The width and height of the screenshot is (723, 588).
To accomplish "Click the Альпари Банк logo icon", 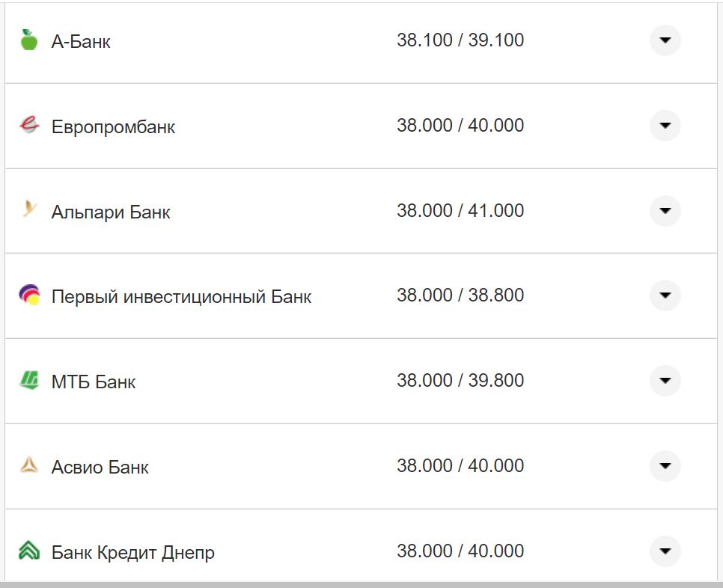I will coord(29,210).
